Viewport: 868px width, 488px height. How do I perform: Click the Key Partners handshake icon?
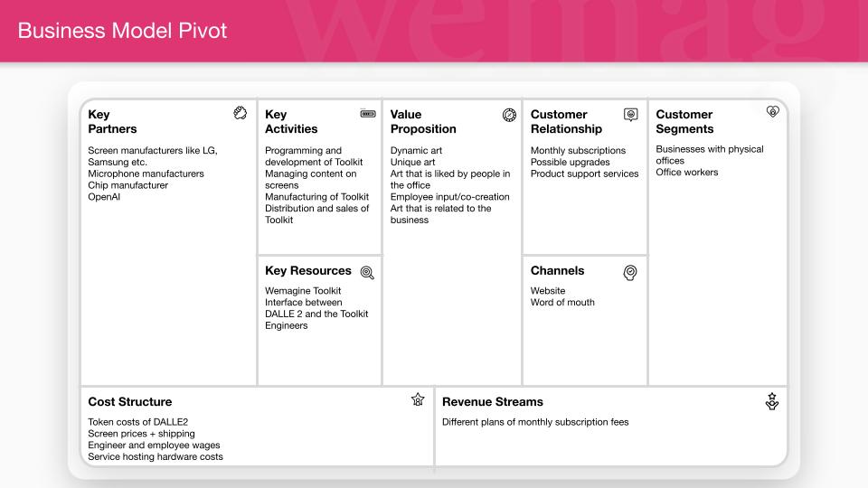(240, 113)
